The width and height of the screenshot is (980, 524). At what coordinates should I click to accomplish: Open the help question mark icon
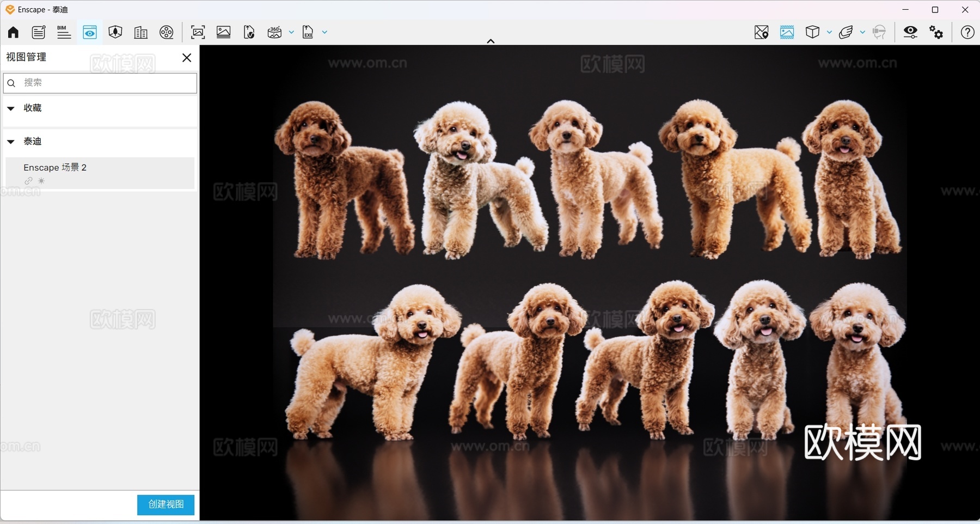pyautogui.click(x=967, y=32)
